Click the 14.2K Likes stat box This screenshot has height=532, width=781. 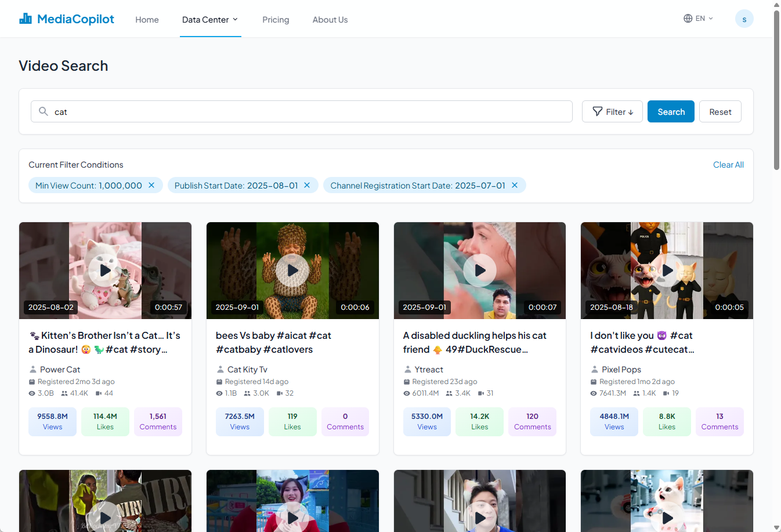(479, 422)
